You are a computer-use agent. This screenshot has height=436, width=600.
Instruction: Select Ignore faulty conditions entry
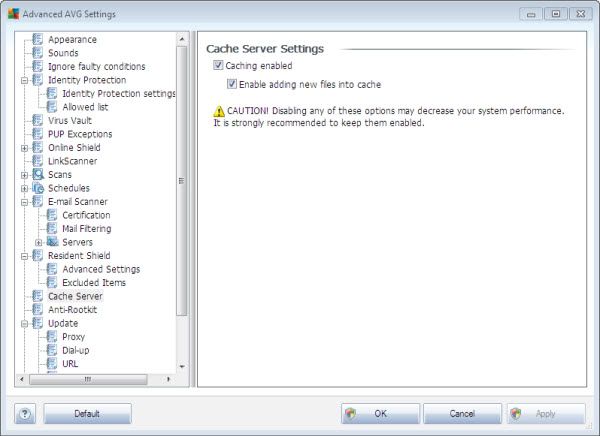pos(96,67)
